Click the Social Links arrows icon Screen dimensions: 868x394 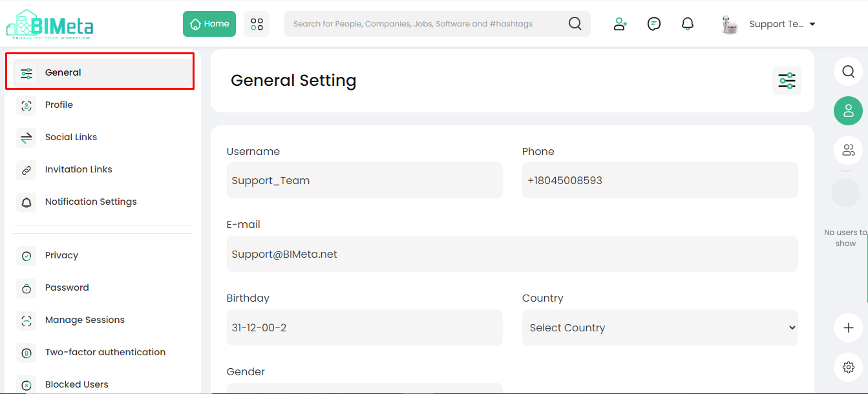click(x=26, y=138)
